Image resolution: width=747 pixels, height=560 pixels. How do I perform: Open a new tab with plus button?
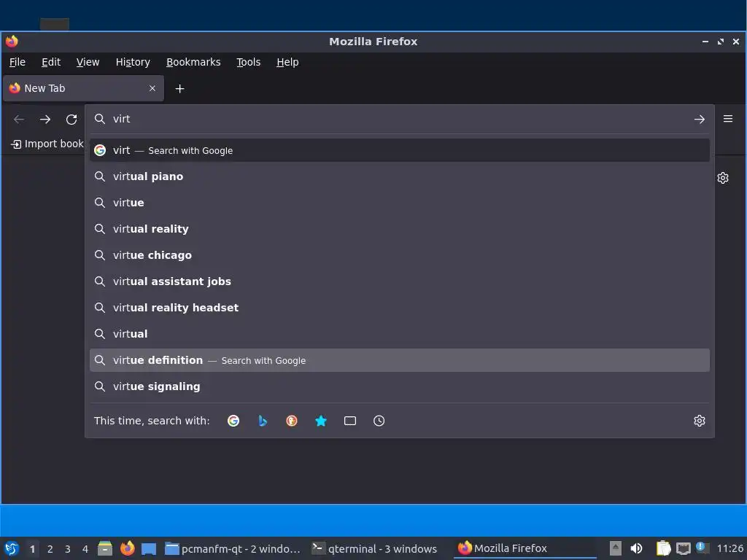pos(179,88)
